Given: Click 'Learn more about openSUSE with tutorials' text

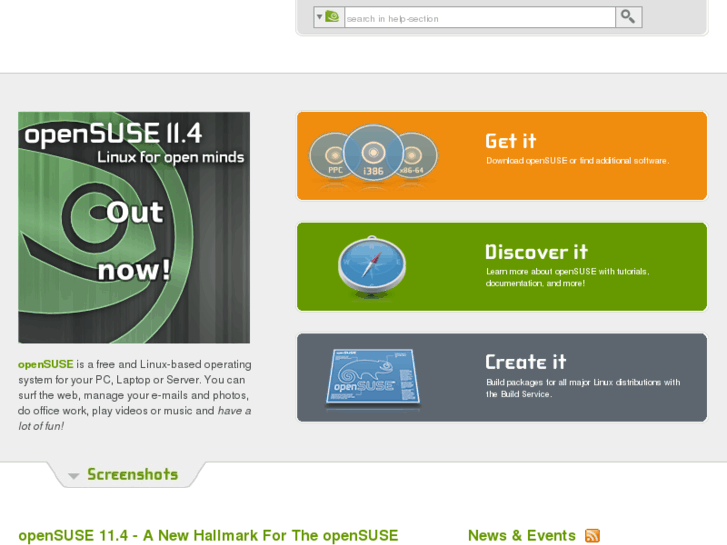Looking at the screenshot, I should tap(567, 272).
